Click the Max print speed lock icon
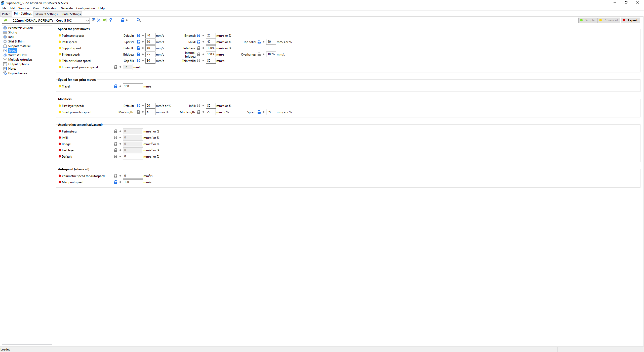The height and width of the screenshot is (352, 644). 116,182
